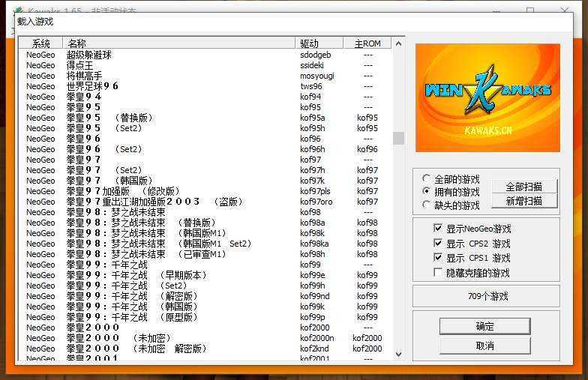Viewport: 588px width, 380px height.
Task: Select the kof2knd driver row
Action: pyautogui.click(x=205, y=349)
